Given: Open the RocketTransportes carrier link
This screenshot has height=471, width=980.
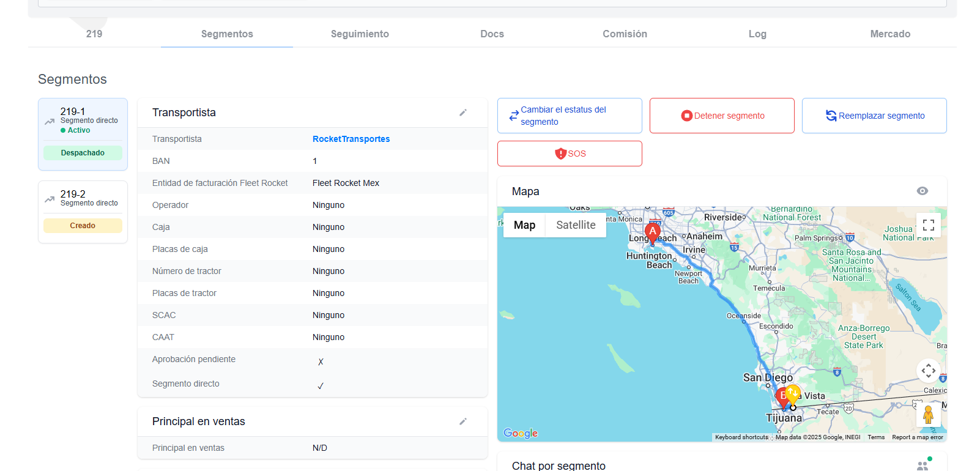Looking at the screenshot, I should click(351, 139).
